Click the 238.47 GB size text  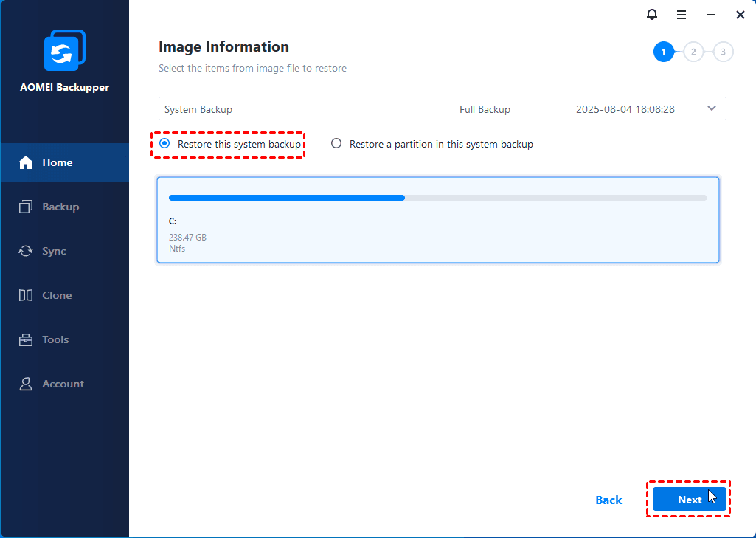tap(187, 238)
